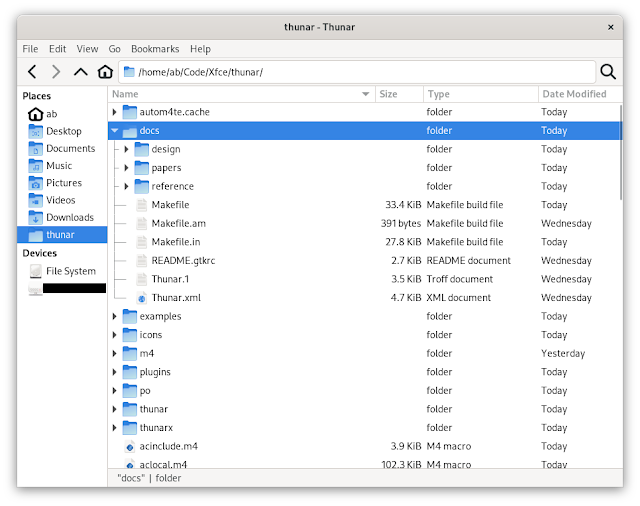This screenshot has width=640, height=506.
Task: Go back with the left arrow button
Action: pyautogui.click(x=32, y=72)
